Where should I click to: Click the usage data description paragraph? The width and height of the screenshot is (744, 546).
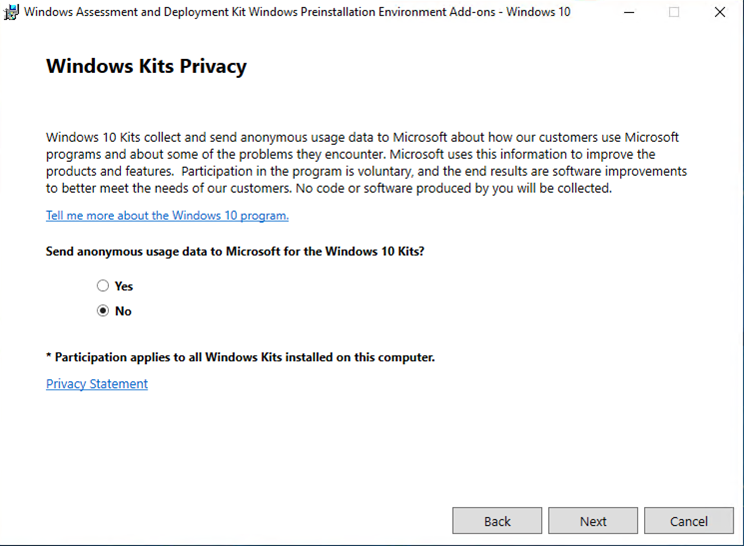366,163
